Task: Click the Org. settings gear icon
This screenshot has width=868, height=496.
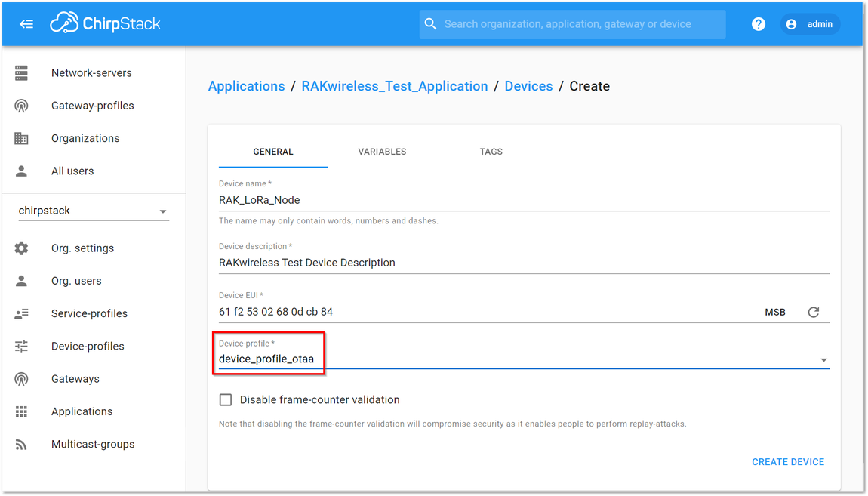Action: pos(22,248)
